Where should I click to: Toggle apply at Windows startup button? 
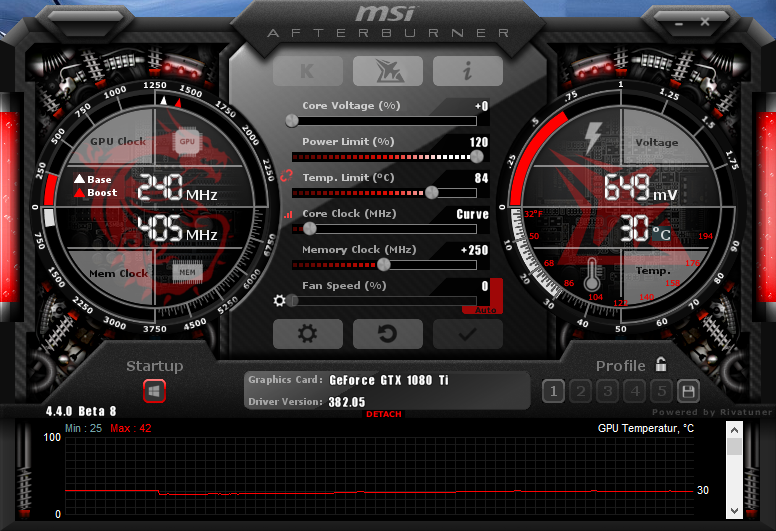pos(154,391)
